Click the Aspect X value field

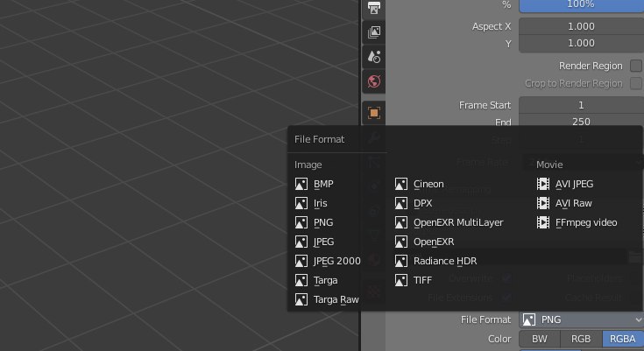(x=581, y=26)
